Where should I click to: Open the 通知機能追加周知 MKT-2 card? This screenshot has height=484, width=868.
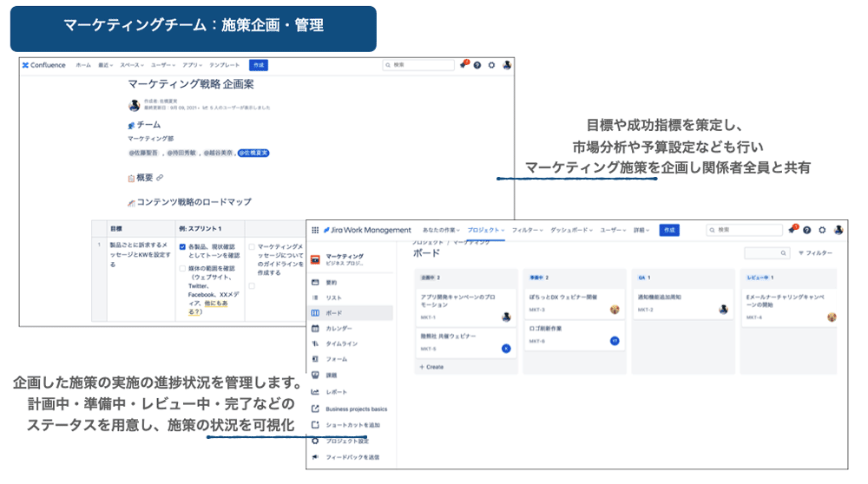pos(682,304)
